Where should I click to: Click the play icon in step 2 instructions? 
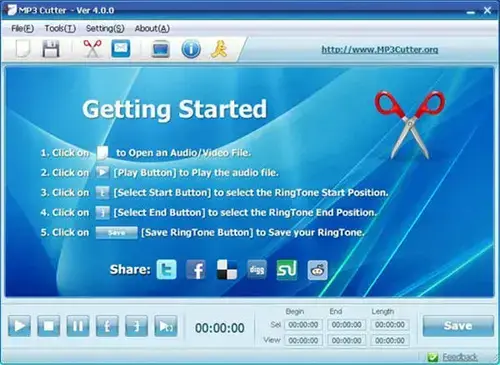pos(102,172)
